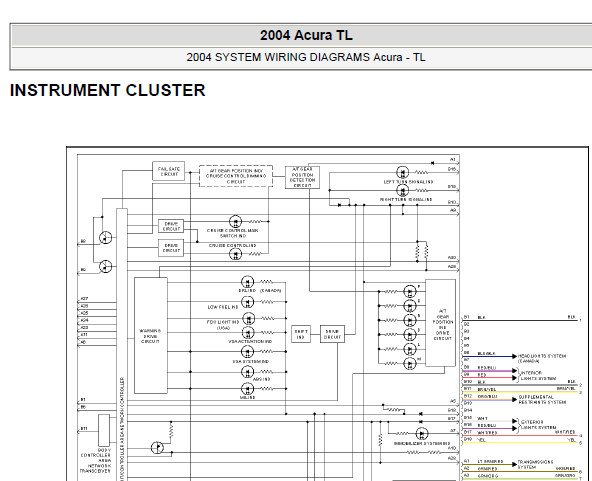Click the Cruise Control Main Switch indicator LED
The width and height of the screenshot is (592, 481).
235,221
